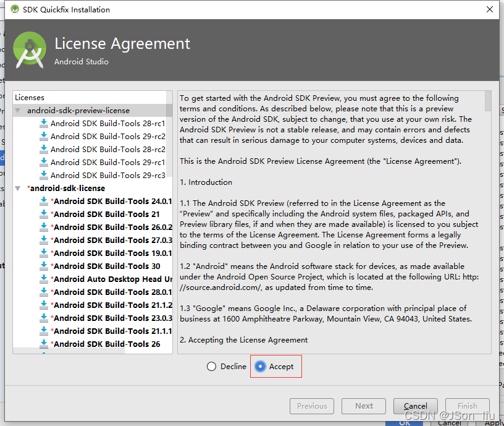Click download icon for Build-Tools 26.0.2

pyautogui.click(x=43, y=227)
